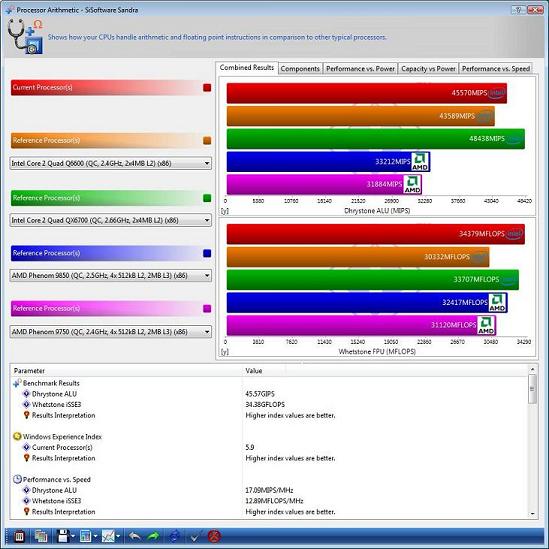Click the magenta reference processor color swatch
The width and height of the screenshot is (549, 549).
(207, 308)
